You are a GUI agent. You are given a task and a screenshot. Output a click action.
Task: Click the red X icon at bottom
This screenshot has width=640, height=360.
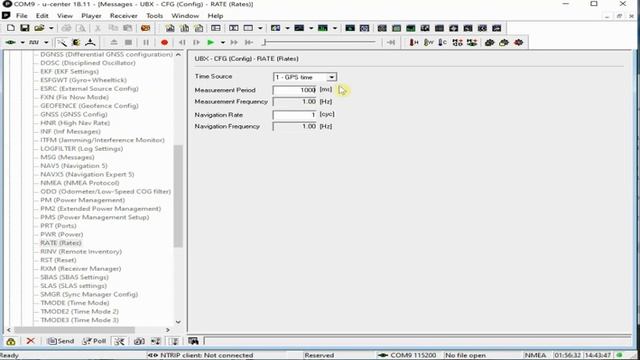[31, 341]
